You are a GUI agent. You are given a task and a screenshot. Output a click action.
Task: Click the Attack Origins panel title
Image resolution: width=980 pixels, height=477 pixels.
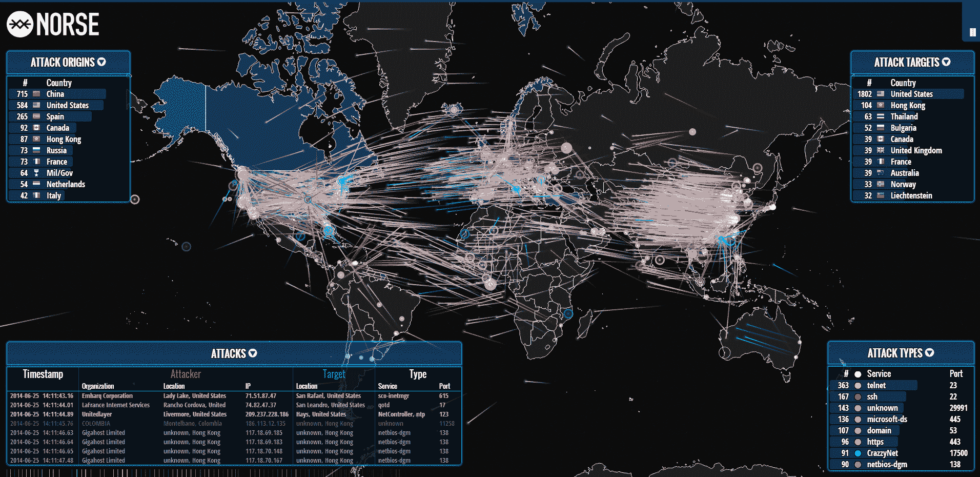[63, 62]
